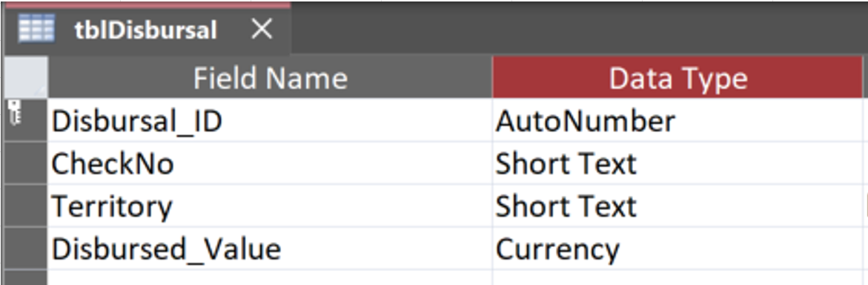
Task: Open Territory's Short Text data type cell
Action: (677, 206)
